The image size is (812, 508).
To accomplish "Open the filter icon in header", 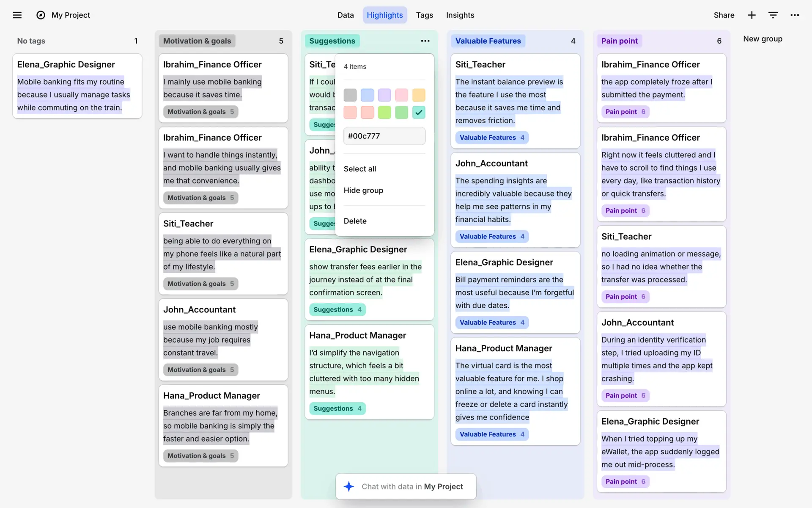I will (x=773, y=15).
